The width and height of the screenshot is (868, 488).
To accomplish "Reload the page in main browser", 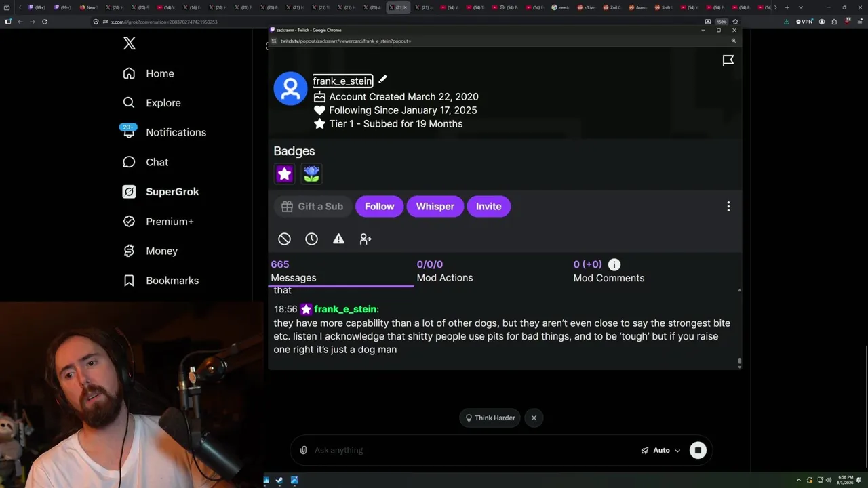I will click(45, 22).
